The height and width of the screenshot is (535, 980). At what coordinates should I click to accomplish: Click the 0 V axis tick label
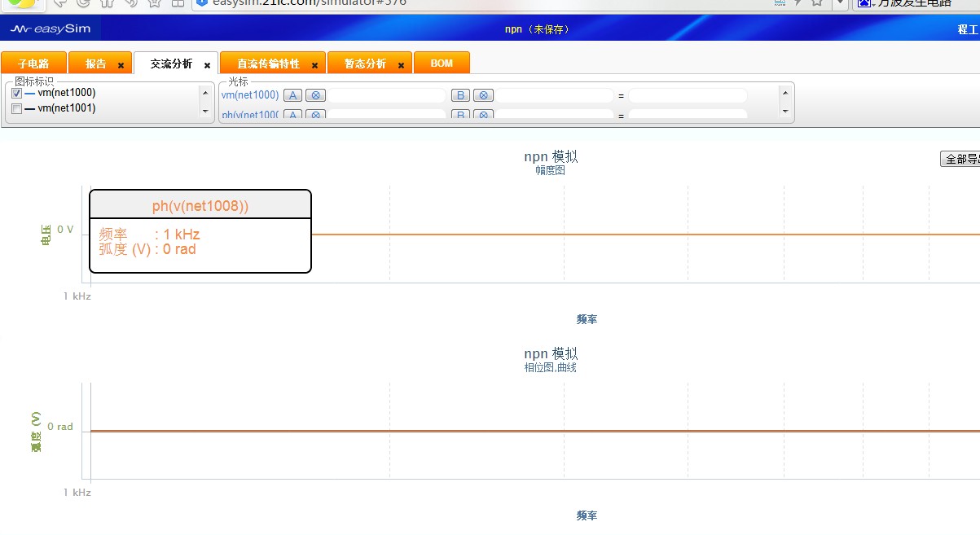pos(65,230)
